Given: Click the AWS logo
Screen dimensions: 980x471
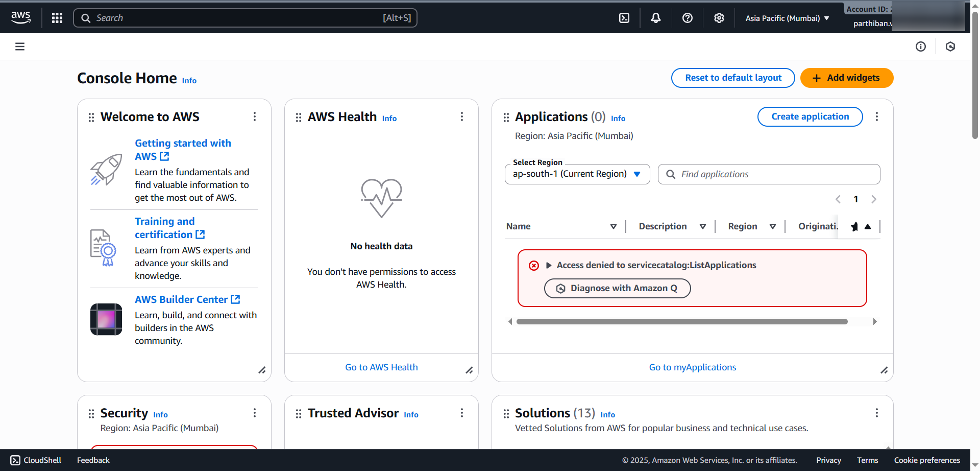Looking at the screenshot, I should (20, 17).
